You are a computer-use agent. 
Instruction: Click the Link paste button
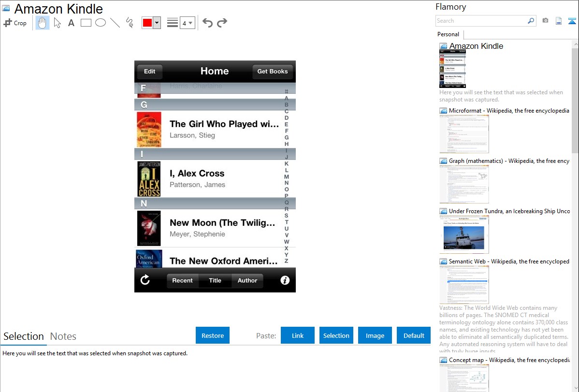pyautogui.click(x=298, y=335)
